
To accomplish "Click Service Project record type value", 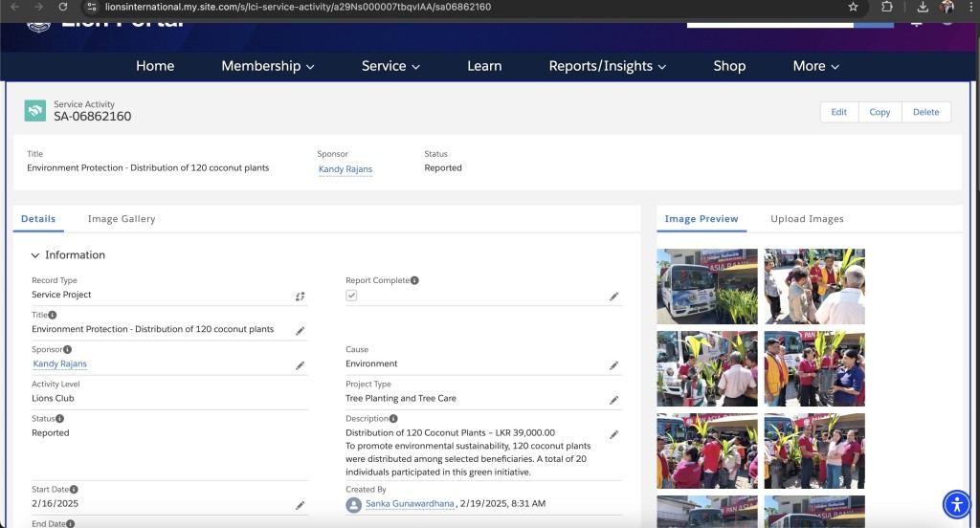I will point(61,295).
